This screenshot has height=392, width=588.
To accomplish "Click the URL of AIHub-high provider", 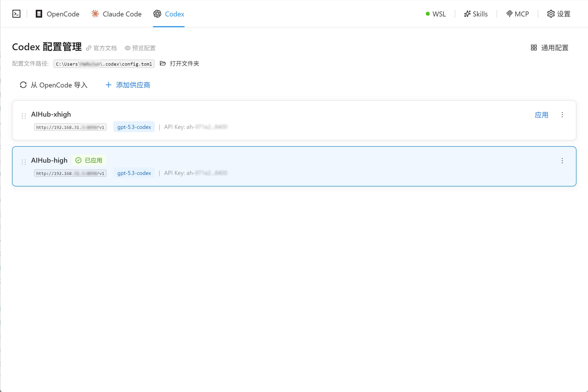I will click(x=70, y=173).
